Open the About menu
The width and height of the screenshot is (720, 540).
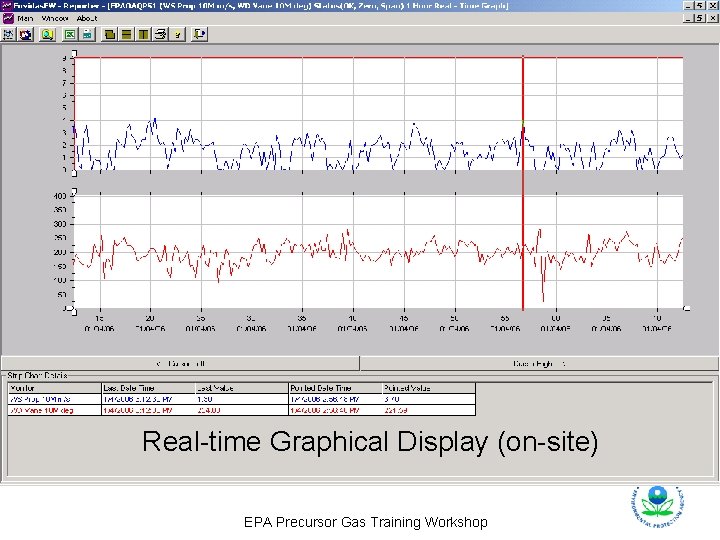pyautogui.click(x=87, y=18)
